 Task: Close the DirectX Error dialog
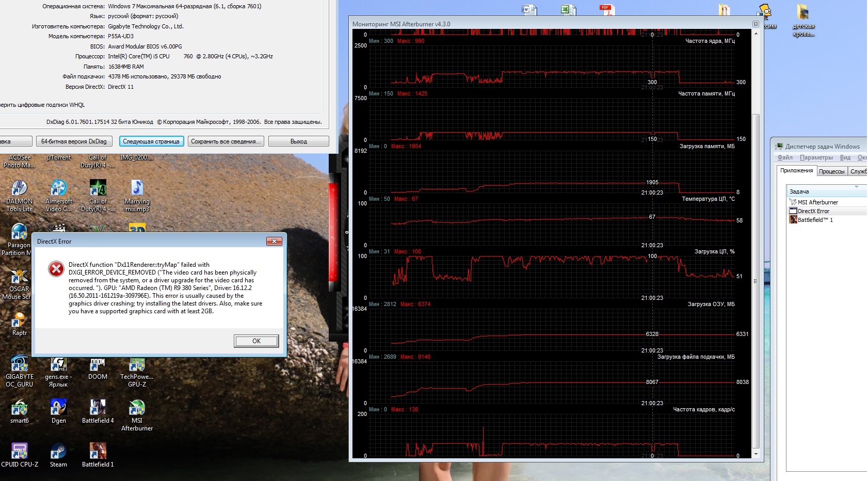pos(274,241)
